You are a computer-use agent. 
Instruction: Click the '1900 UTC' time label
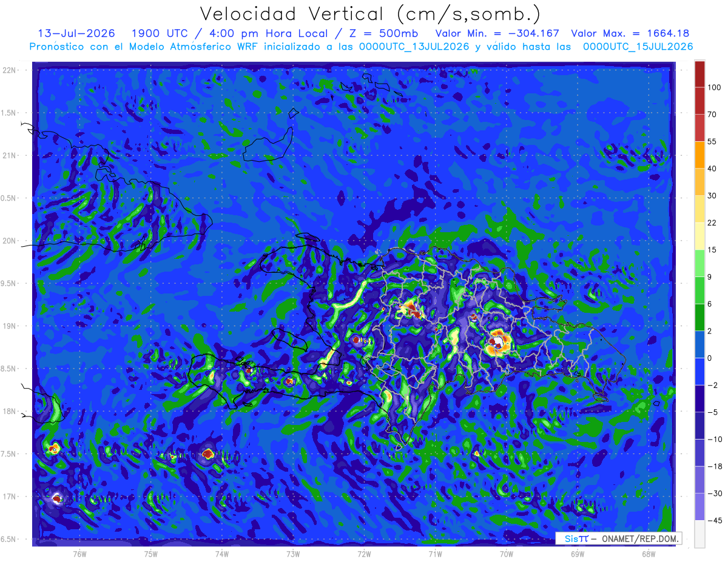pos(162,33)
